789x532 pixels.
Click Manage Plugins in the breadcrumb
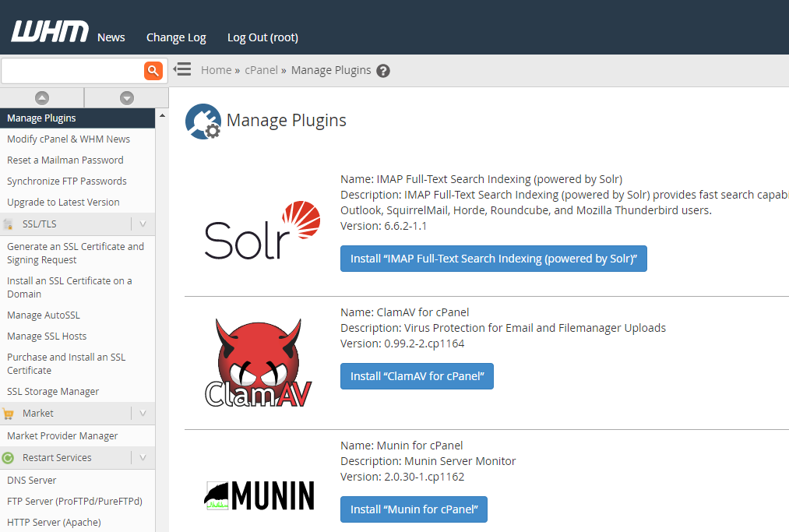[331, 70]
